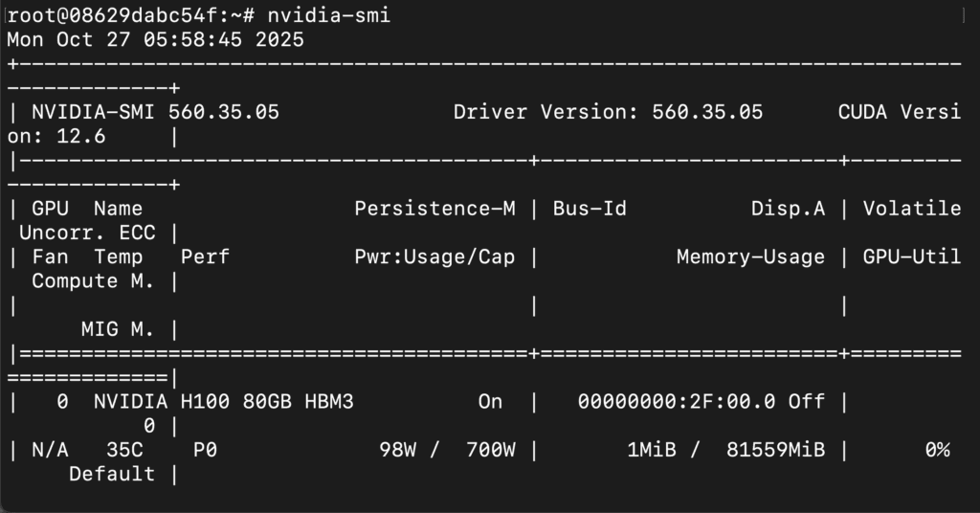This screenshot has width=980, height=513.
Task: Click the Persistence-M column header
Action: [434, 209]
